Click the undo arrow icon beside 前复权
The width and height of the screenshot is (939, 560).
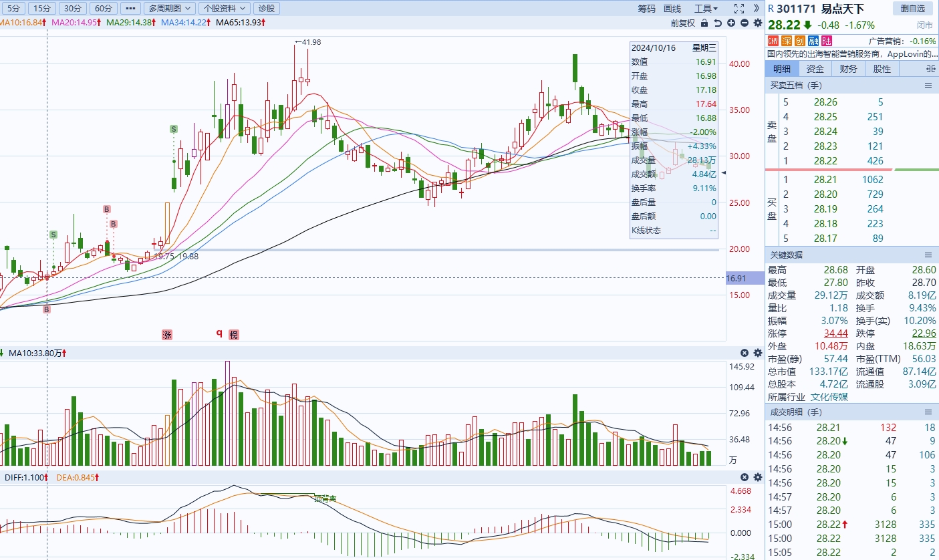[x=718, y=23]
